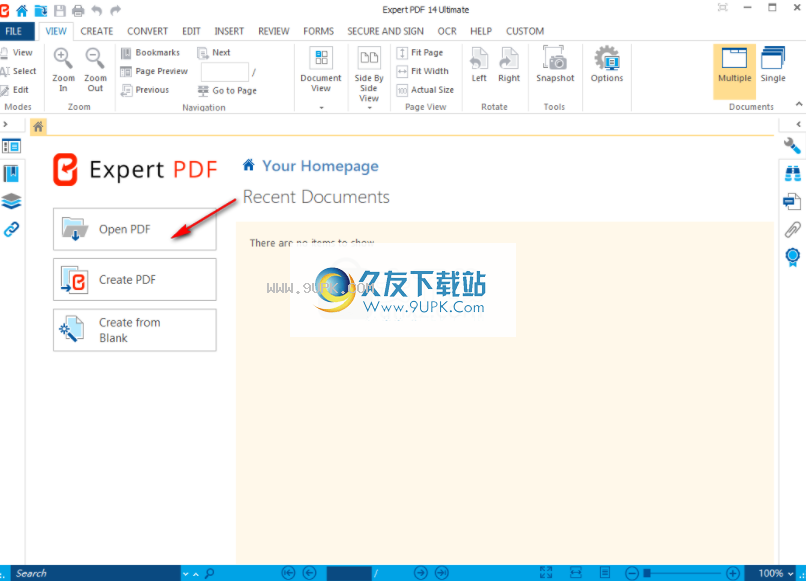The height and width of the screenshot is (581, 806).
Task: Click the Undo arrow icon
Action: tap(97, 10)
